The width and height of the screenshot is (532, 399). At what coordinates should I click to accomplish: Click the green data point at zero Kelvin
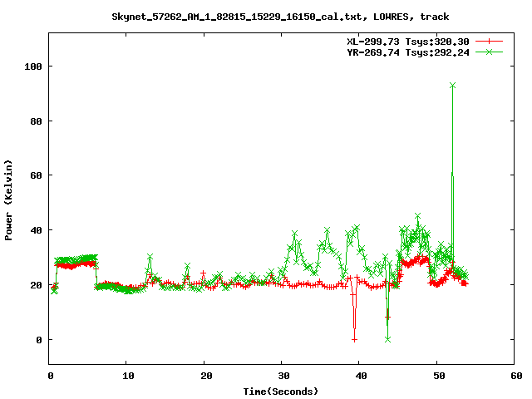pos(388,339)
